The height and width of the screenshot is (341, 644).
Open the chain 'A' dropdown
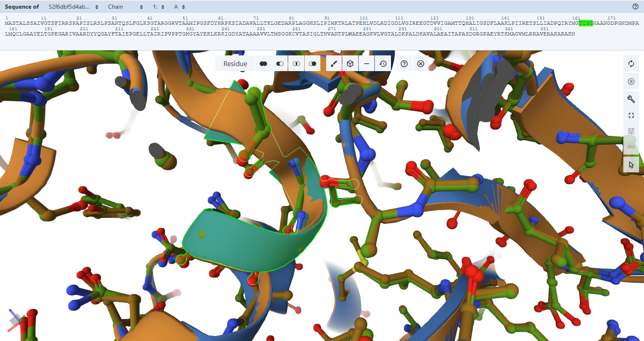(x=180, y=7)
